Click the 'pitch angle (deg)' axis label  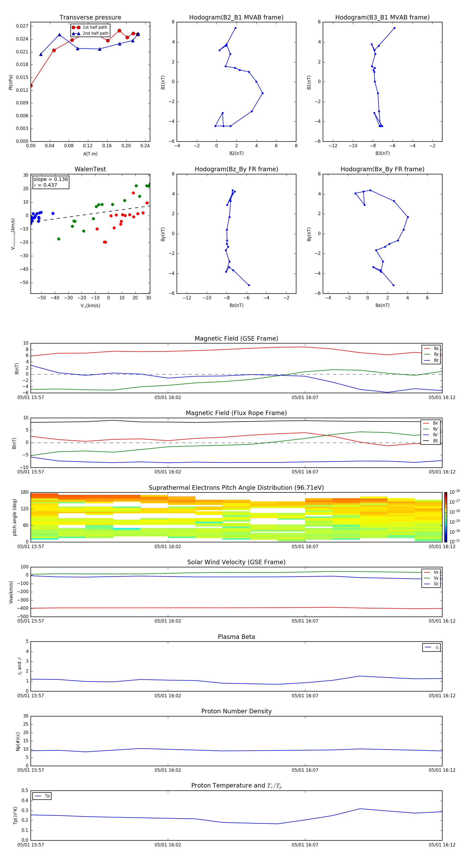[x=14, y=517]
